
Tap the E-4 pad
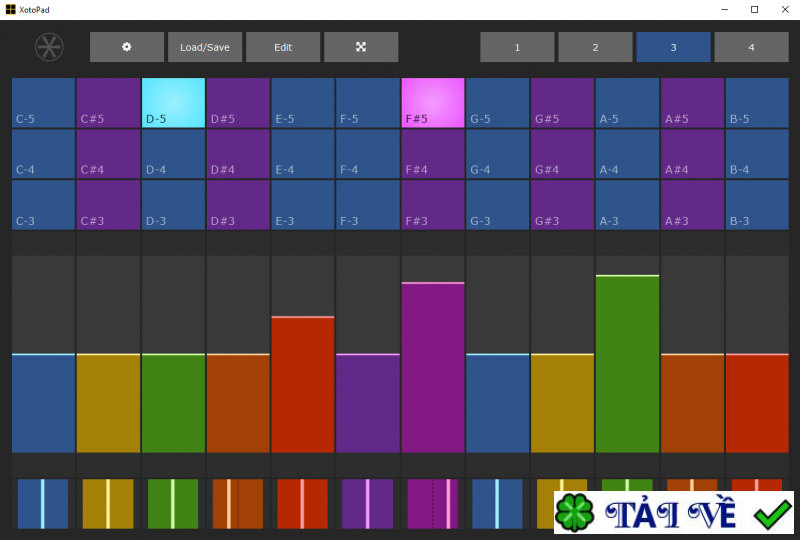(x=303, y=154)
